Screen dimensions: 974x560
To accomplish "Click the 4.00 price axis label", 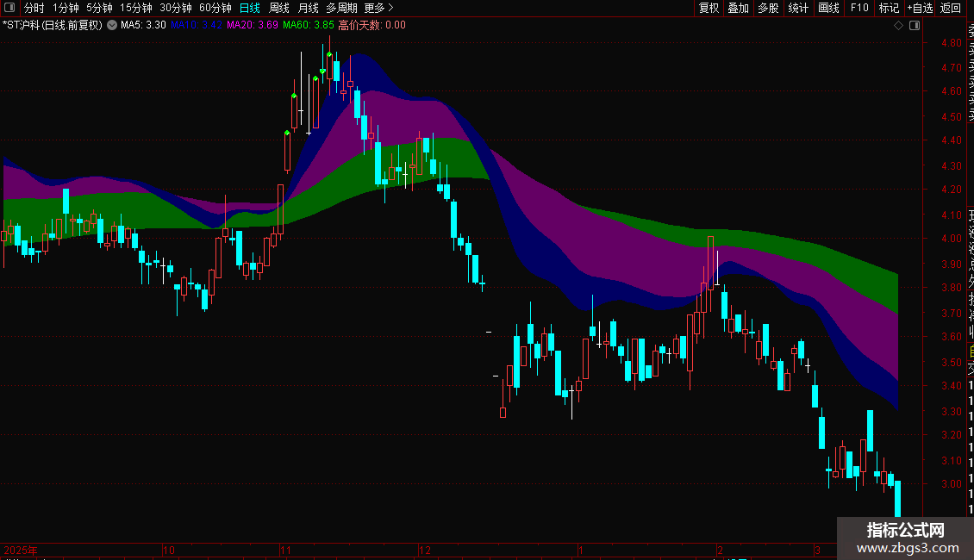I will 951,239.
